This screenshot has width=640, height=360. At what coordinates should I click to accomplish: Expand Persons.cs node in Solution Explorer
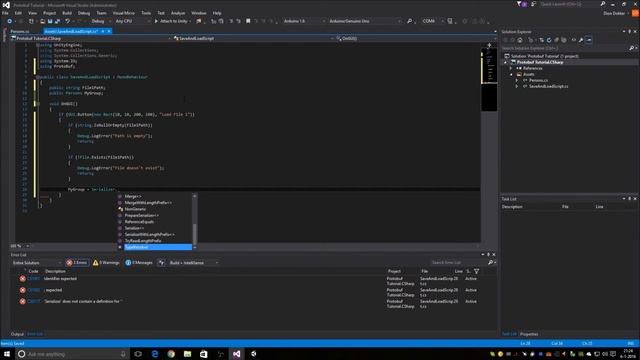(x=517, y=80)
